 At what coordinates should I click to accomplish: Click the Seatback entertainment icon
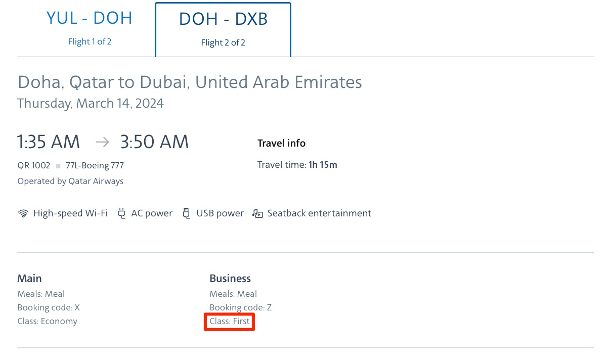click(257, 213)
